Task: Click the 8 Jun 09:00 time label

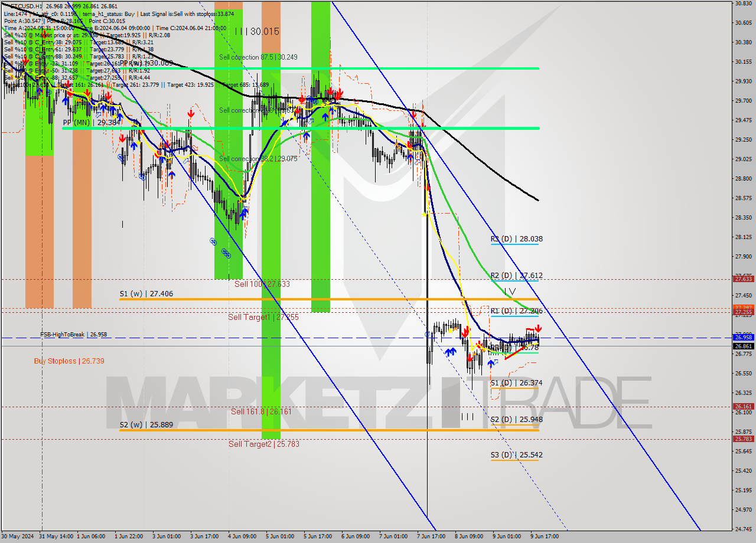Action: point(468,537)
